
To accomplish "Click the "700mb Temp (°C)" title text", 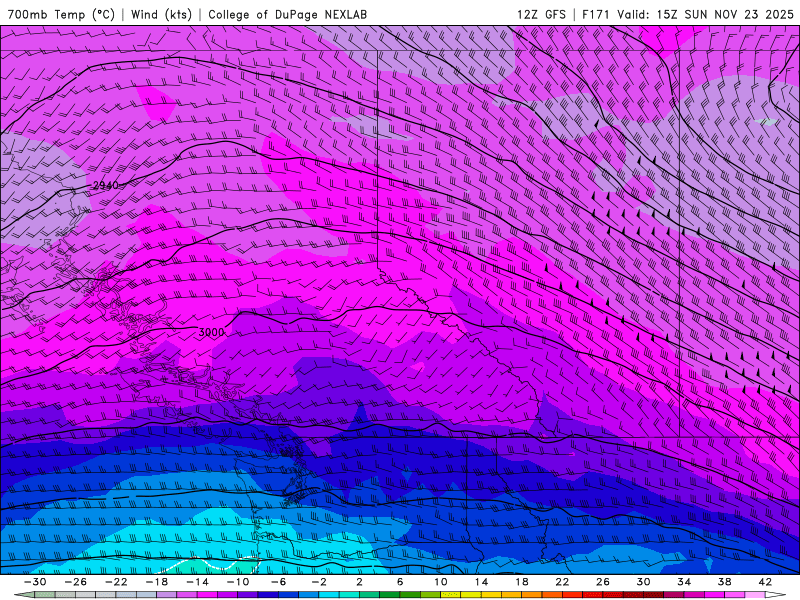I will pyautogui.click(x=61, y=14).
